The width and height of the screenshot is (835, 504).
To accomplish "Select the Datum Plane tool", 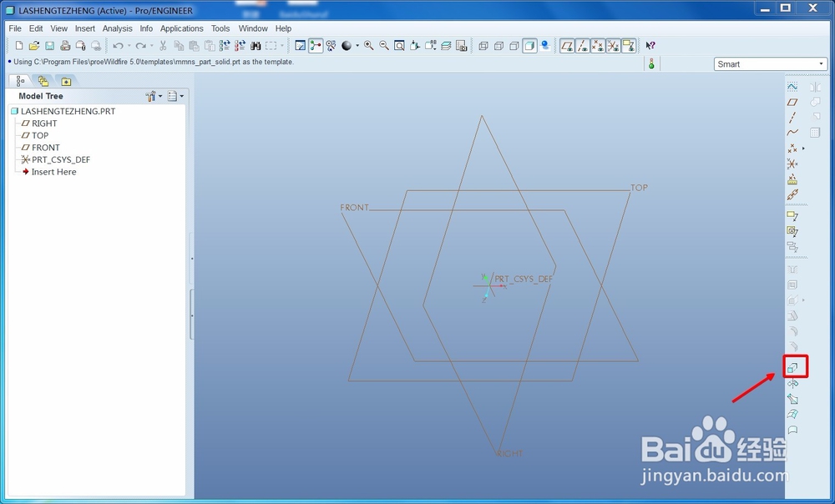I will click(x=792, y=102).
